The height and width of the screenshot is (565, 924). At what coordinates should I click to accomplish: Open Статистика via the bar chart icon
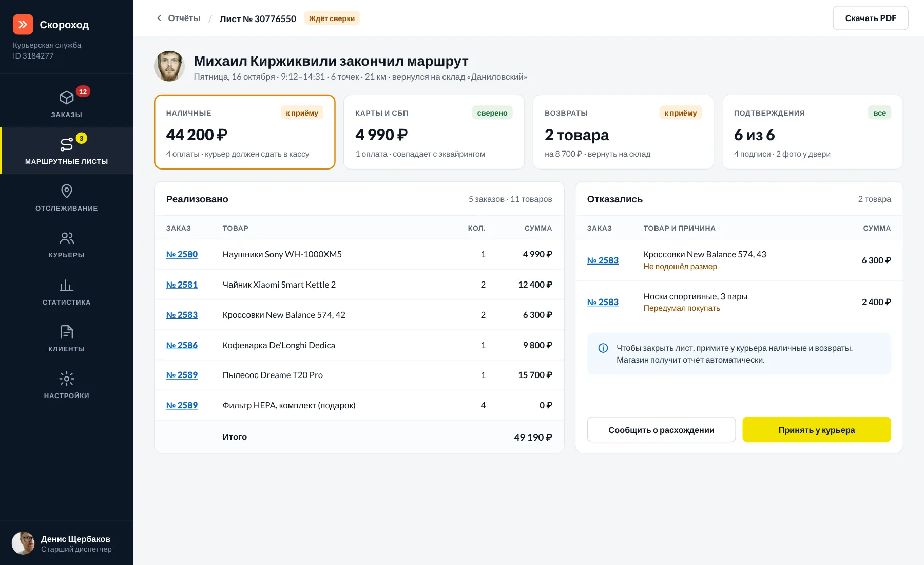[67, 285]
